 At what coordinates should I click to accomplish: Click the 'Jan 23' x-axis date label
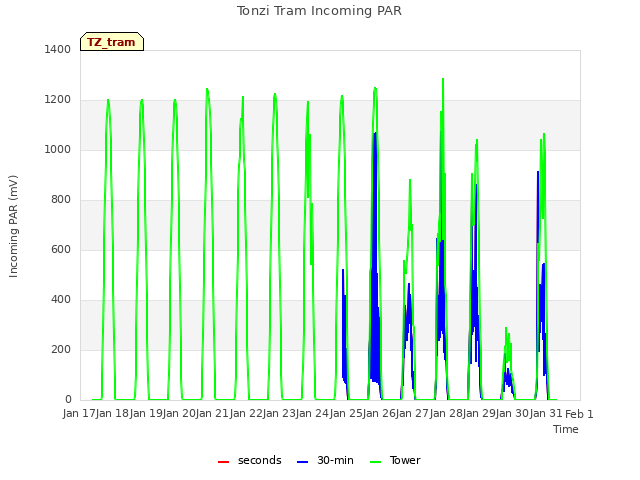click(x=280, y=414)
